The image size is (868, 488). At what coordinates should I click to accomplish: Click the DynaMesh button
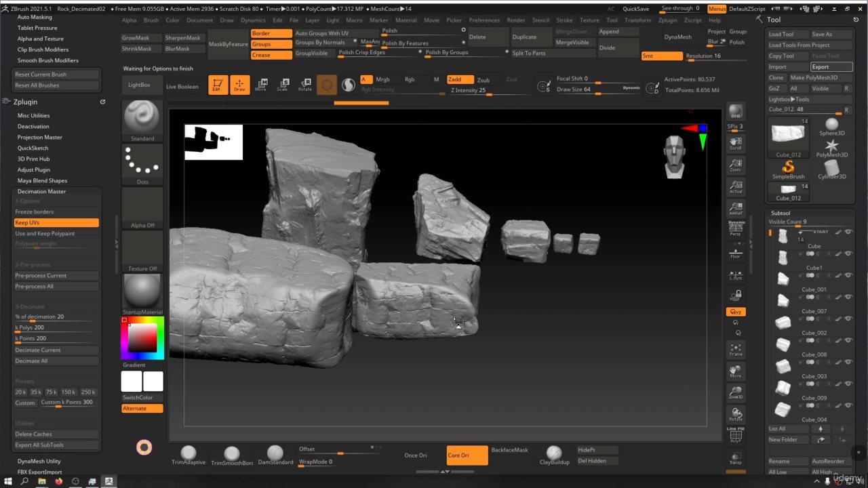(x=678, y=37)
